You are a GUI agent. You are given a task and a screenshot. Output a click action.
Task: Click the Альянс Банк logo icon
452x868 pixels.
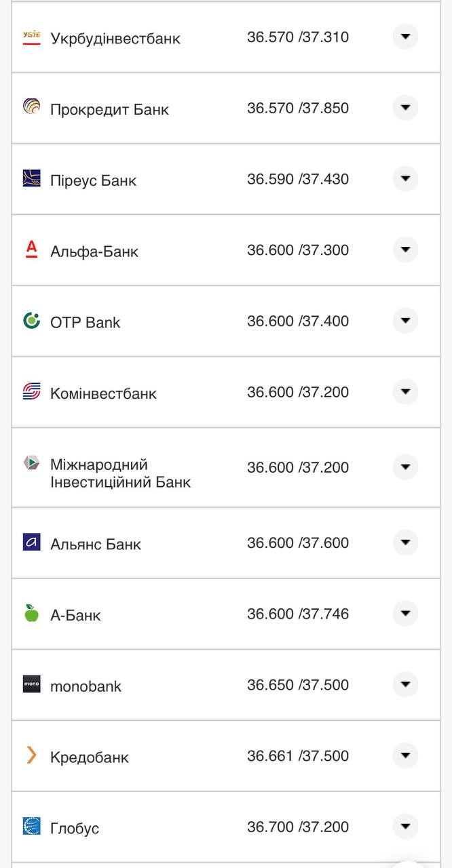click(32, 542)
